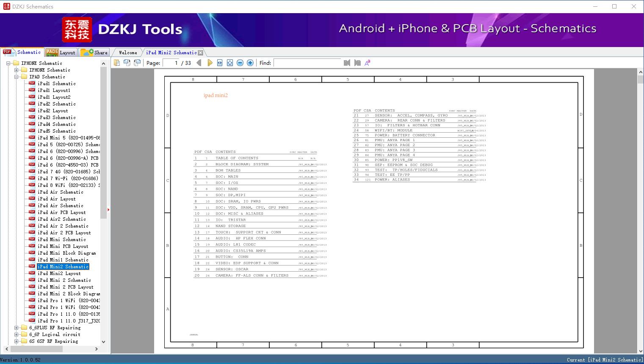Open iPad1 Layout1 in the tree
Screen dimensions: 644x364
[x=54, y=90]
